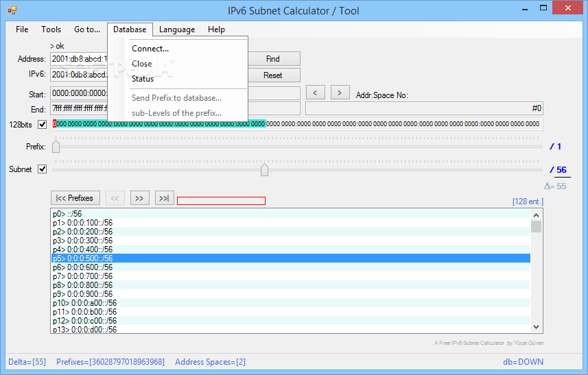The image size is (588, 375).
Task: Close the Database menu via its header
Action: (x=130, y=29)
